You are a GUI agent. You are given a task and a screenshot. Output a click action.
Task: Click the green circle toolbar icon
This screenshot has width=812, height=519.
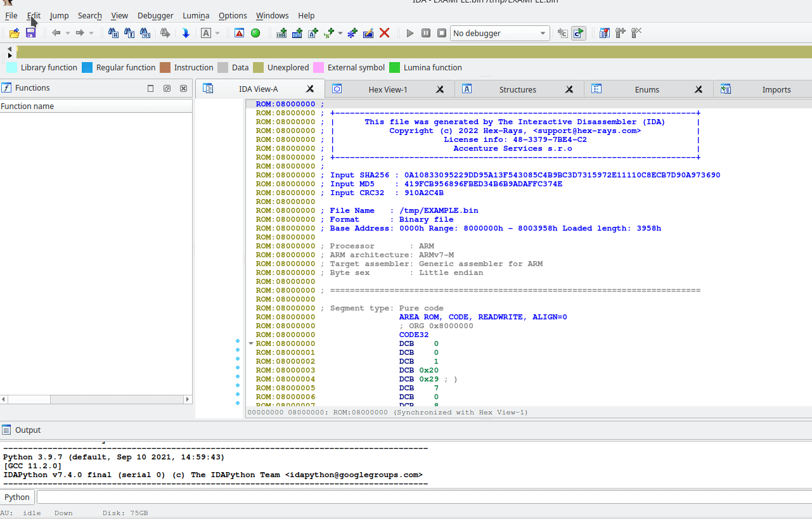click(x=255, y=33)
